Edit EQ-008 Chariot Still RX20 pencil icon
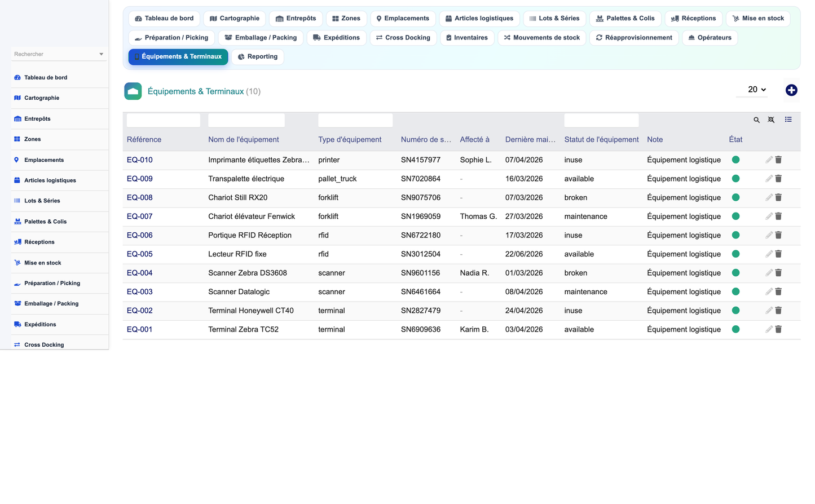 (769, 198)
